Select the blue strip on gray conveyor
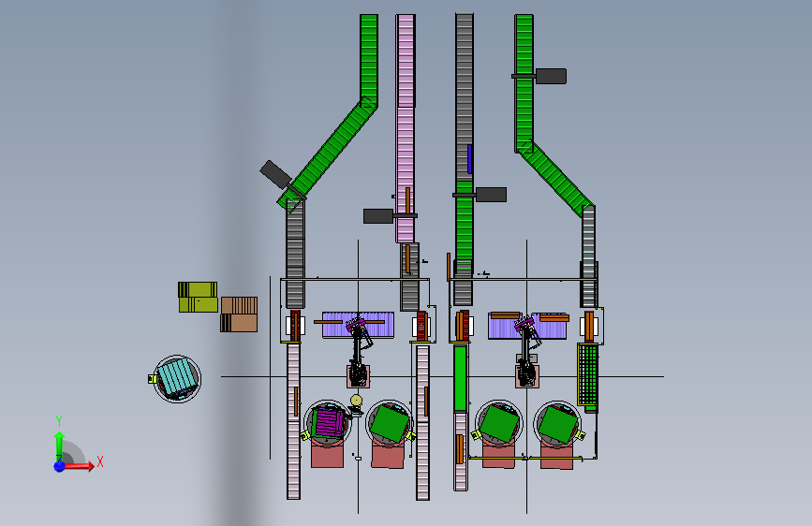Image resolution: width=812 pixels, height=526 pixels. pos(469,159)
